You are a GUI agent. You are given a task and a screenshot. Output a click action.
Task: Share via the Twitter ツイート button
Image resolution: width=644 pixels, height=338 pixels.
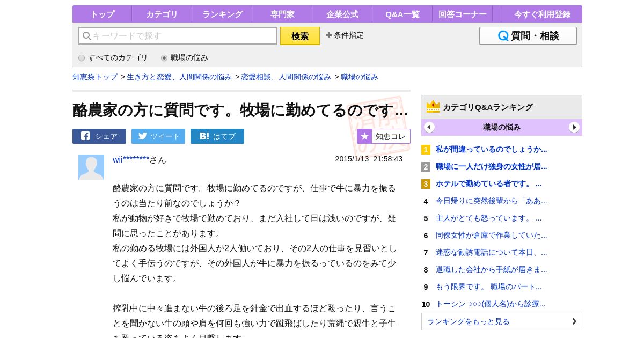158,136
